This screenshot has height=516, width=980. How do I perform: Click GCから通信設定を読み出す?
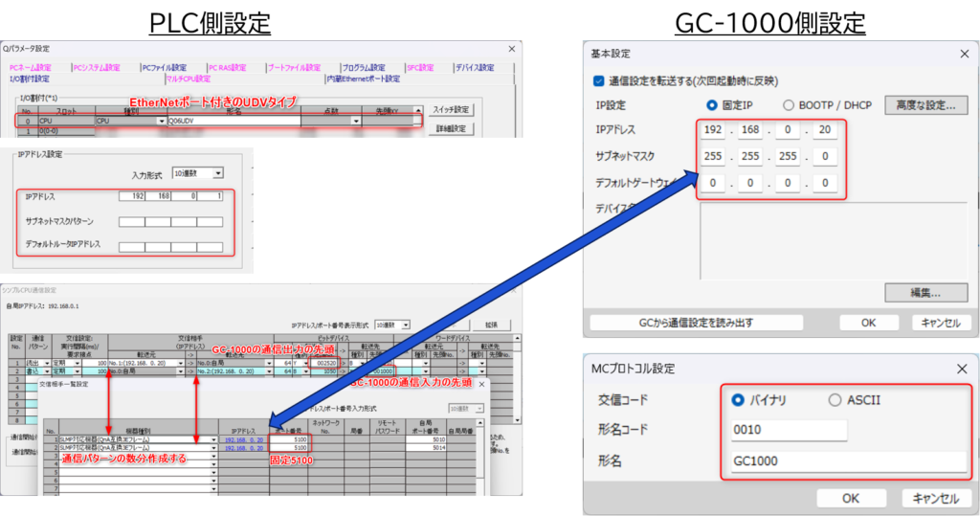pyautogui.click(x=697, y=323)
